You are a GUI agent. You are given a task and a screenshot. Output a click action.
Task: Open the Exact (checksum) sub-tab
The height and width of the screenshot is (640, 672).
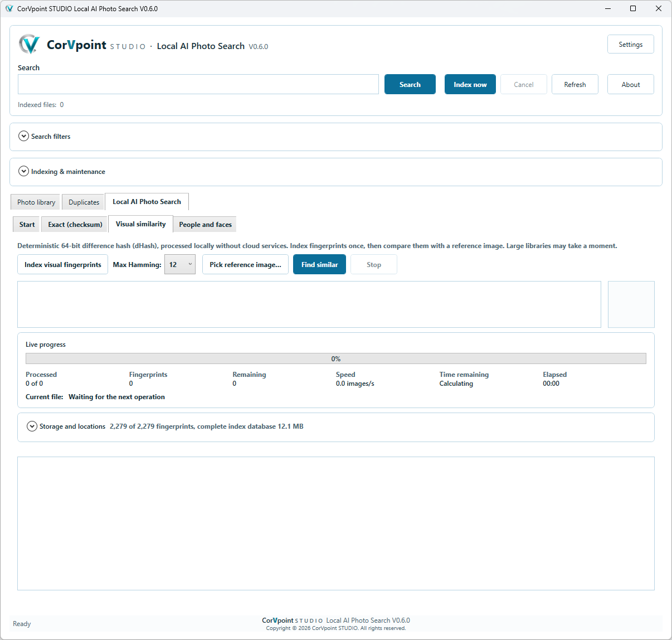pyautogui.click(x=75, y=224)
